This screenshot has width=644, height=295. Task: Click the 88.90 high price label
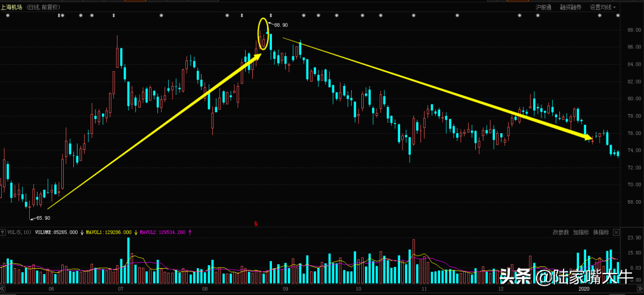coord(281,25)
